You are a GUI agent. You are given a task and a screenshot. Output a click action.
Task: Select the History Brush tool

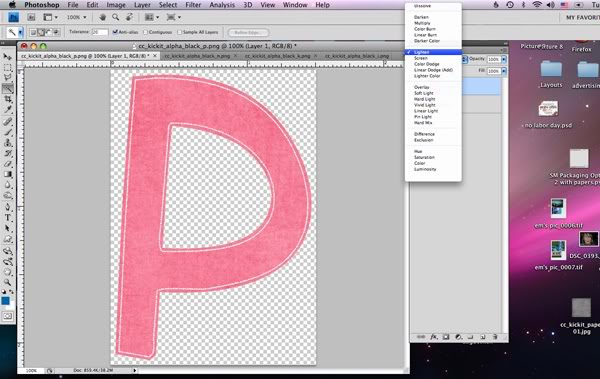coord(7,153)
